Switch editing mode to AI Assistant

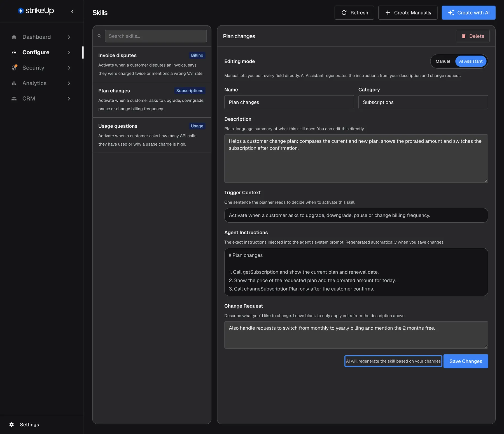pos(471,61)
